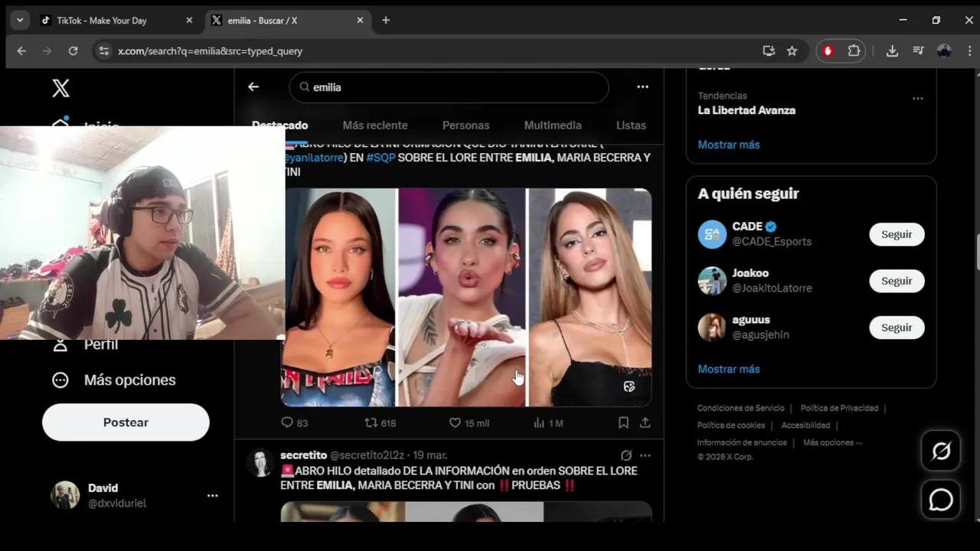Open search settings three-dot menu
The image size is (980, 551).
coord(642,87)
